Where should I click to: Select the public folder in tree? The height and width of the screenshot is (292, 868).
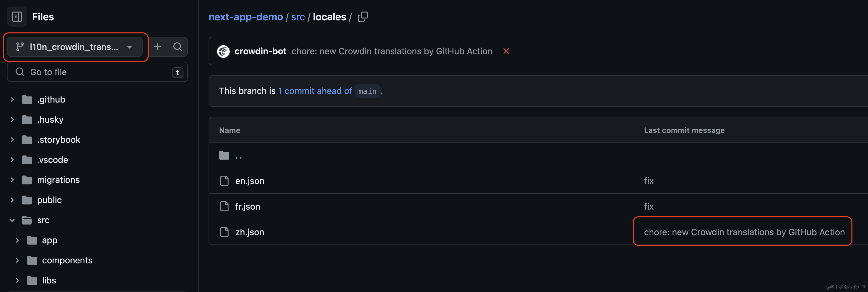click(x=49, y=200)
